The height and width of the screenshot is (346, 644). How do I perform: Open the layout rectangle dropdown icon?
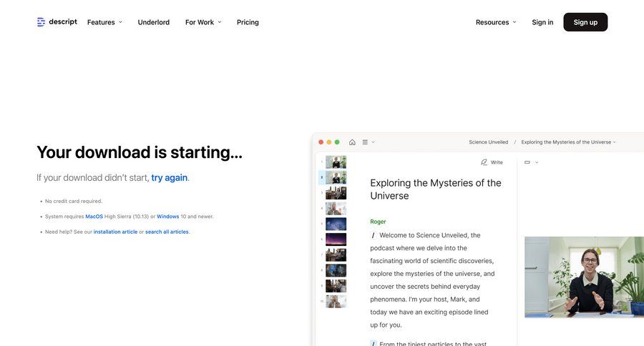[x=531, y=162]
